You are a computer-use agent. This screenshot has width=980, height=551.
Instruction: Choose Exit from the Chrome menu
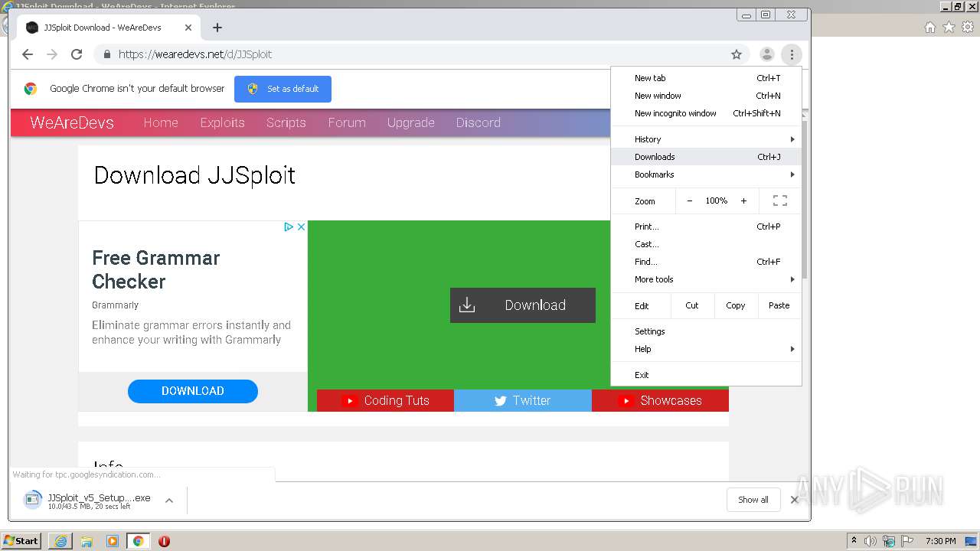pos(706,375)
